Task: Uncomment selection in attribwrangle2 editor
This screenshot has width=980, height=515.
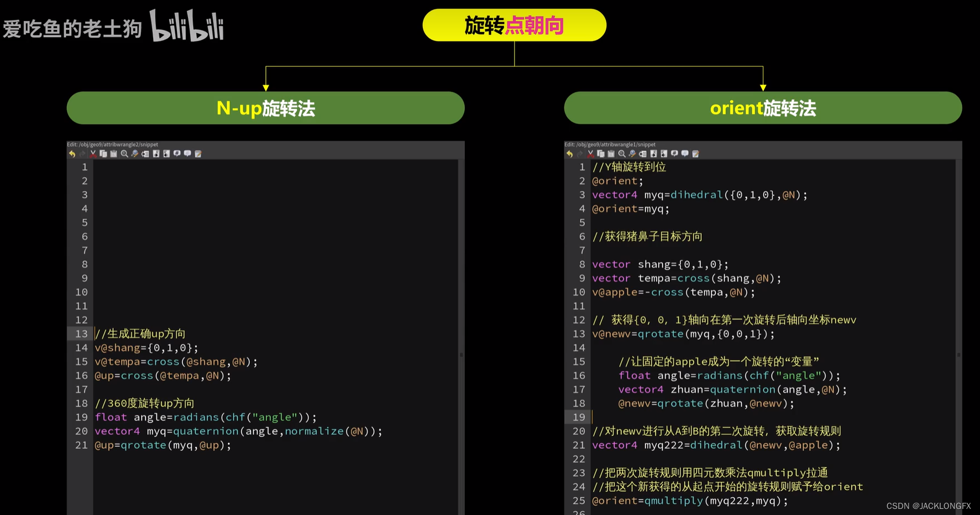Action: (187, 154)
